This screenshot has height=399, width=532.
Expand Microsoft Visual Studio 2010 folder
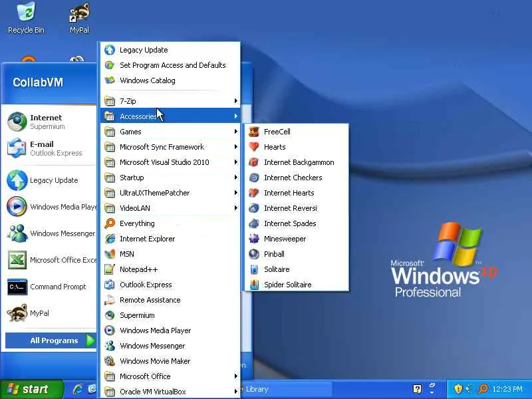[170, 162]
